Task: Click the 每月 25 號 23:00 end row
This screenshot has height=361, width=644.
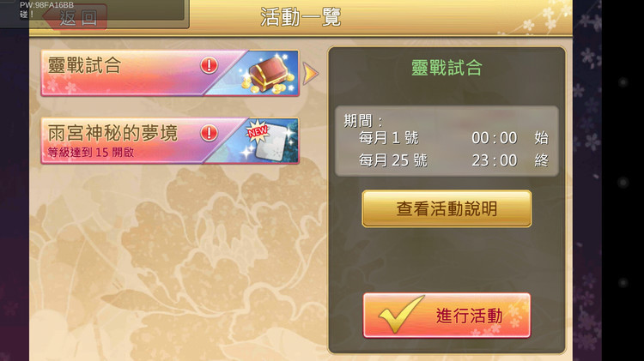Action: click(453, 160)
